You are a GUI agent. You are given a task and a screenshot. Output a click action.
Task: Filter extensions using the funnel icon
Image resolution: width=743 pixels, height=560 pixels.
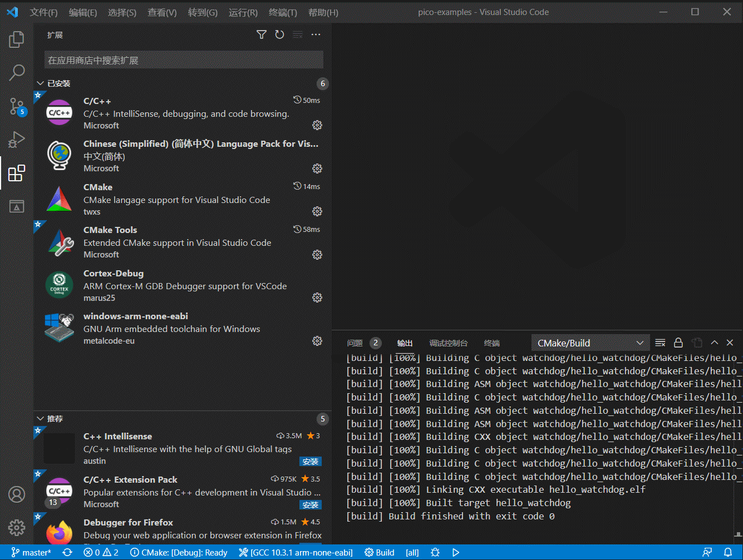click(262, 34)
